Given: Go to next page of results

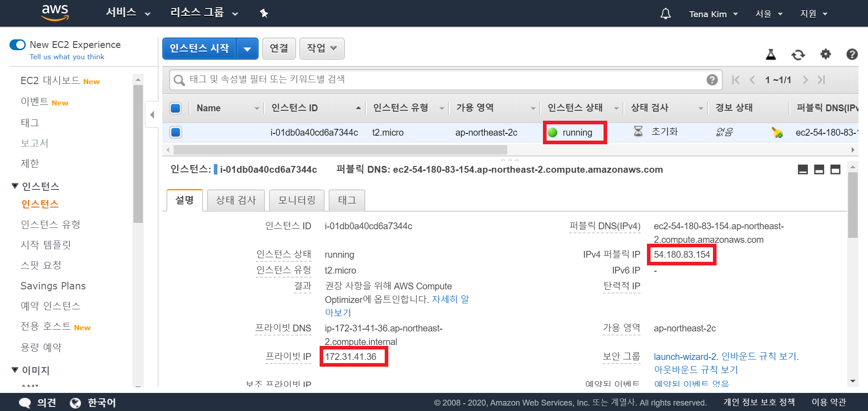Looking at the screenshot, I should coord(805,80).
